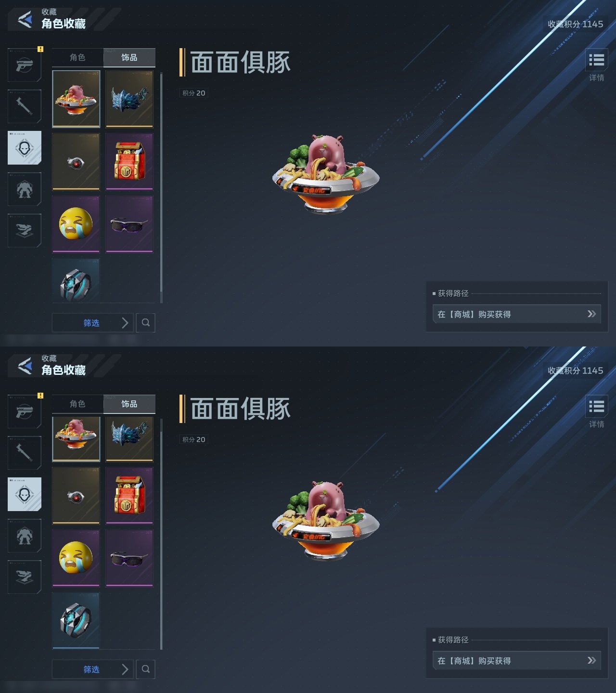Select the red treasure chest backpack in upper grid

(129, 161)
